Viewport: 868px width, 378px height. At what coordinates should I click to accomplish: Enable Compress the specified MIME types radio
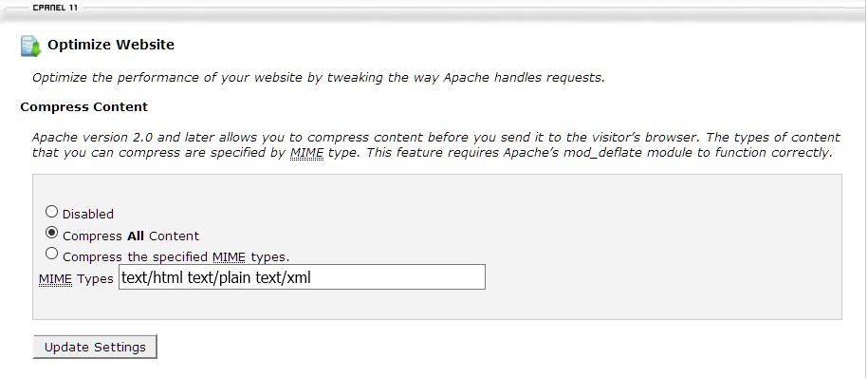[51, 254]
